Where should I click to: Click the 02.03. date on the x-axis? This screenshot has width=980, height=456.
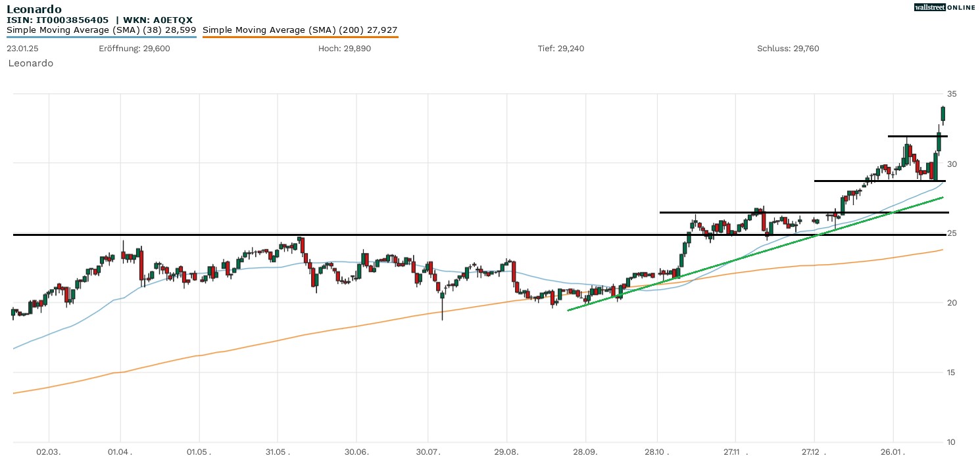[48, 452]
